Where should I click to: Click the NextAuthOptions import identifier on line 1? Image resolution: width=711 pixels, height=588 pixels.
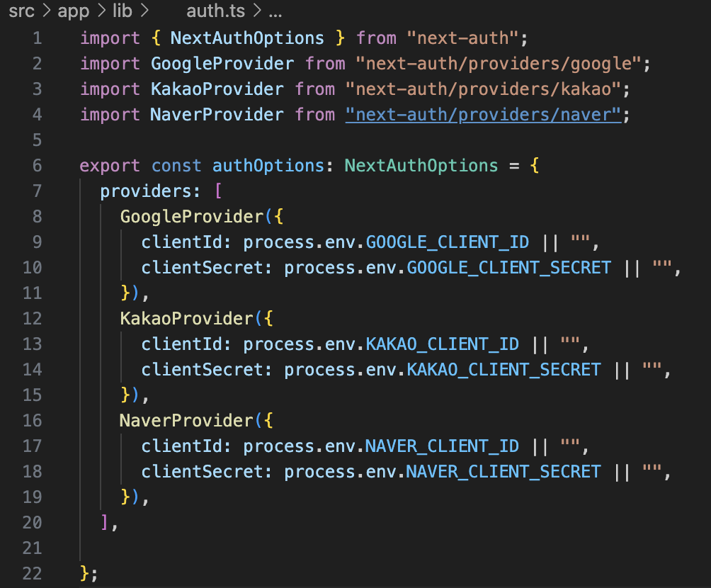click(x=247, y=38)
